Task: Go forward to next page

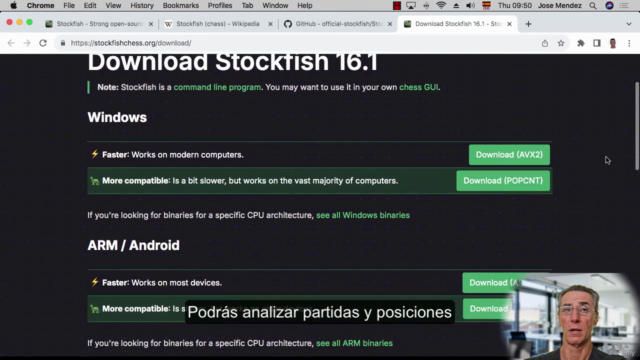Action: click(27, 43)
